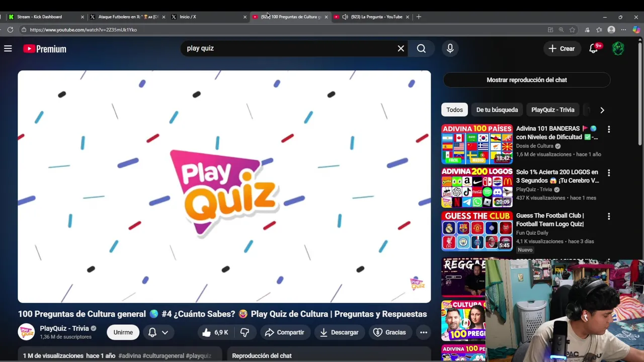Click the #adivina hashtag
Screen dimensions: 644x362
129,355
